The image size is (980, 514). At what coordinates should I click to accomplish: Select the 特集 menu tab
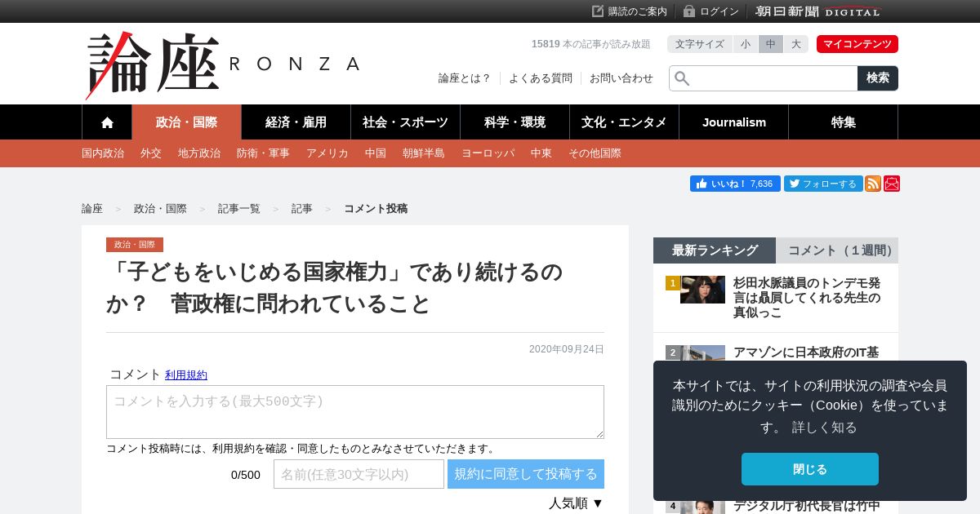(x=844, y=122)
